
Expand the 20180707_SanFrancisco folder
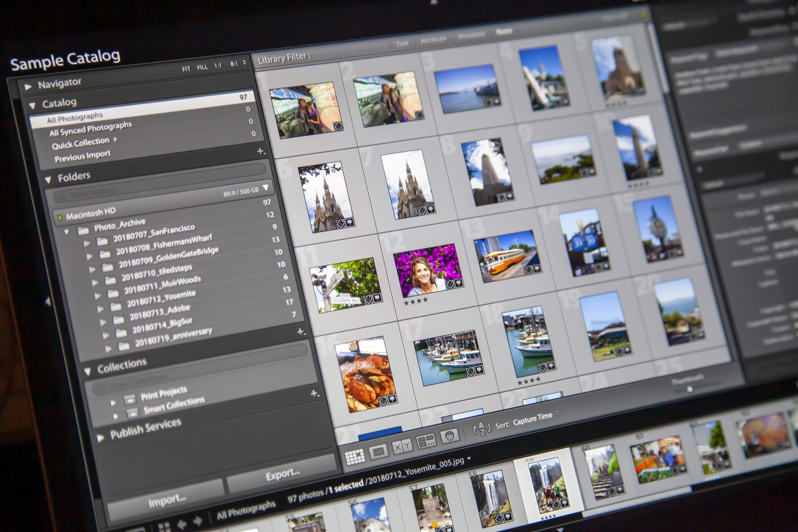point(87,243)
